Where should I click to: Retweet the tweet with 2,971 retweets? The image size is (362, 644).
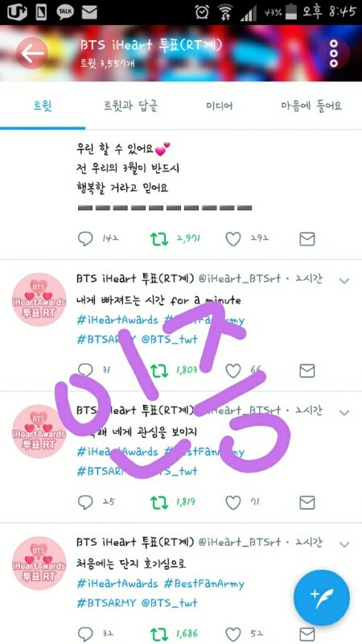158,239
